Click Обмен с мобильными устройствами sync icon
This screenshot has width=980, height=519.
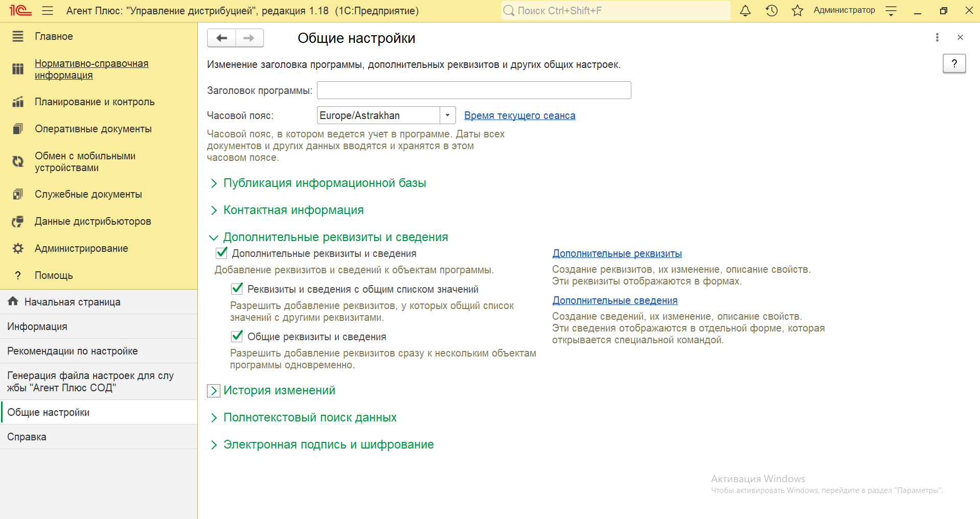18,161
